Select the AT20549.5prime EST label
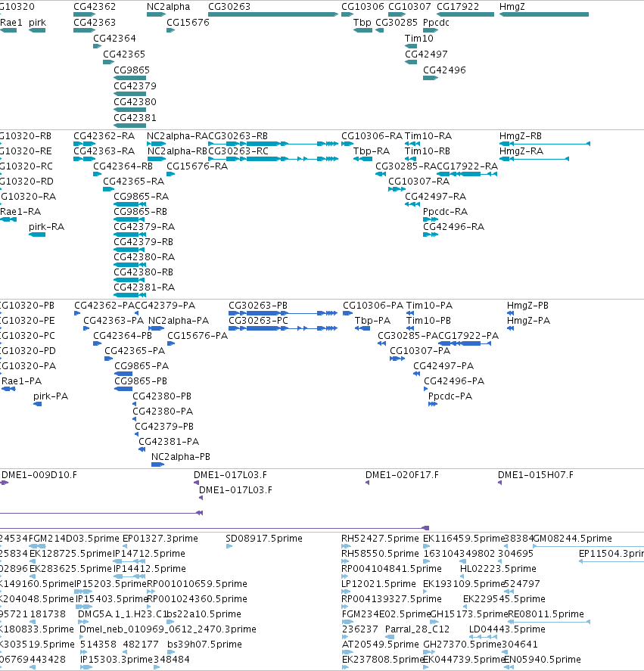Viewport: 644px width, 671px height. point(381,645)
